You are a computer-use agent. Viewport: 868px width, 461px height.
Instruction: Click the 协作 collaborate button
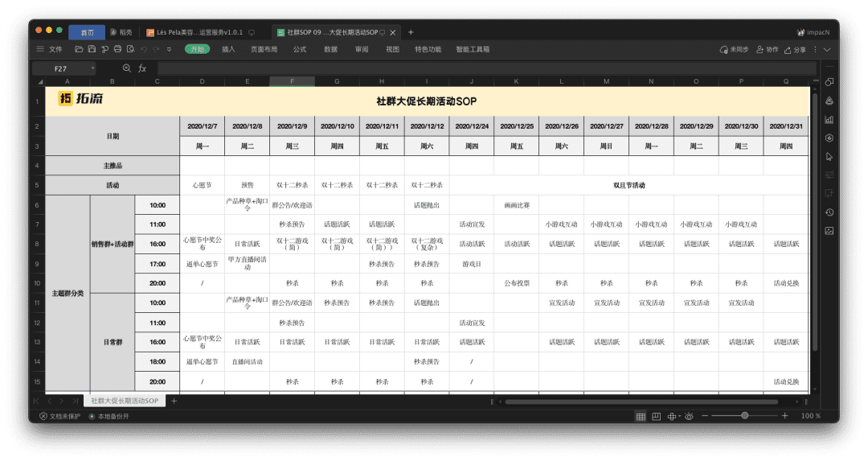tap(768, 50)
